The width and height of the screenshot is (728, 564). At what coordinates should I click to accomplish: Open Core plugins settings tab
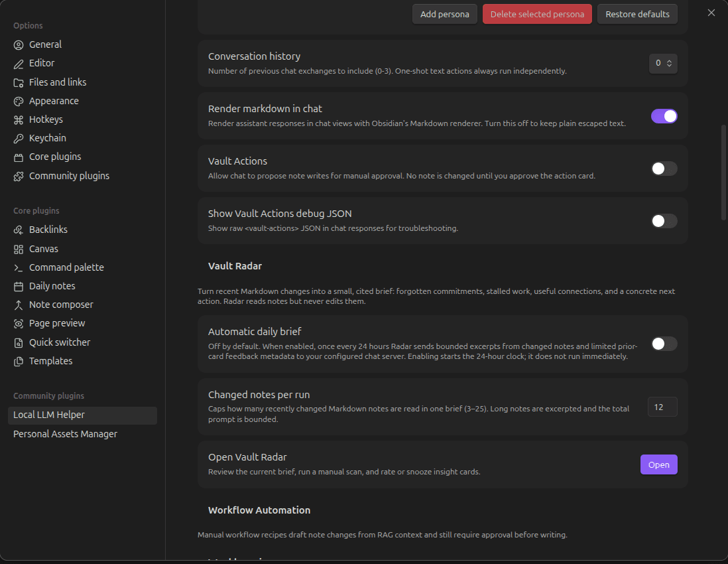click(x=83, y=157)
